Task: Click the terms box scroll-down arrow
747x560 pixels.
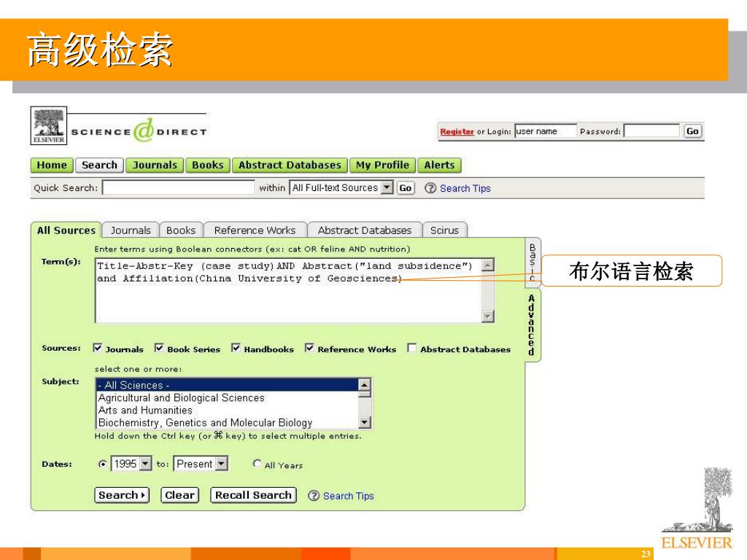Action: coord(488,316)
